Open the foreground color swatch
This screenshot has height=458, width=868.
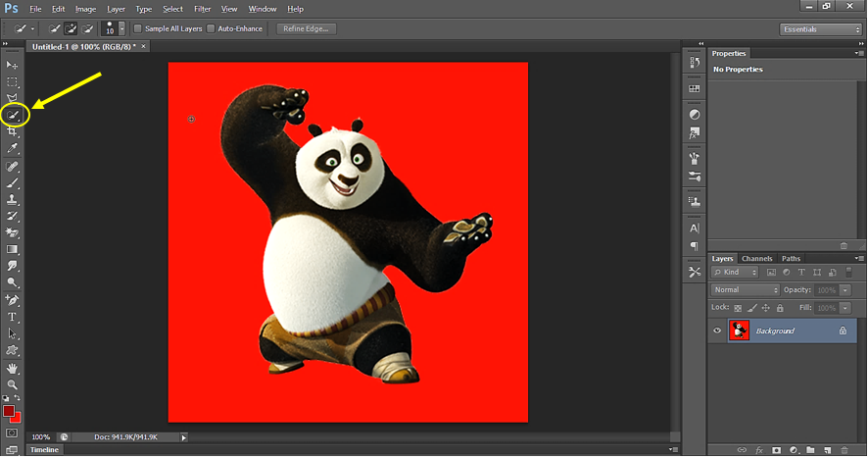tap(9, 411)
